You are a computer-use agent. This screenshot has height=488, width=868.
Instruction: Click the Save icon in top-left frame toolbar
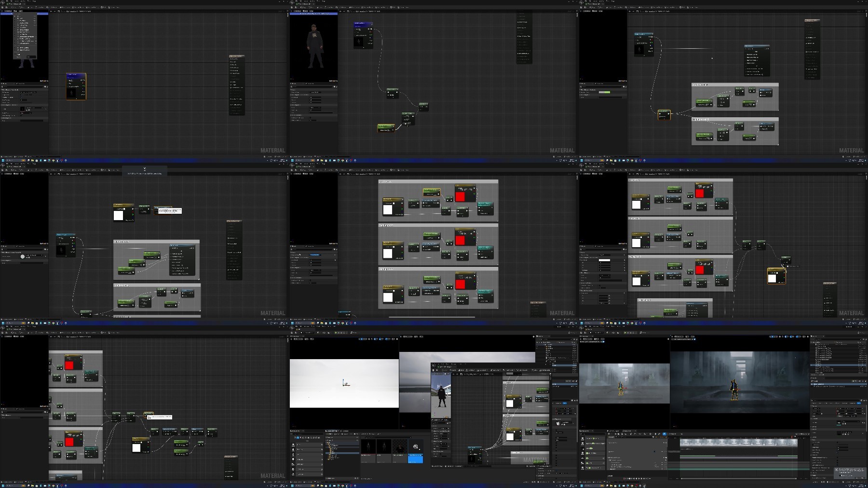point(3,7)
